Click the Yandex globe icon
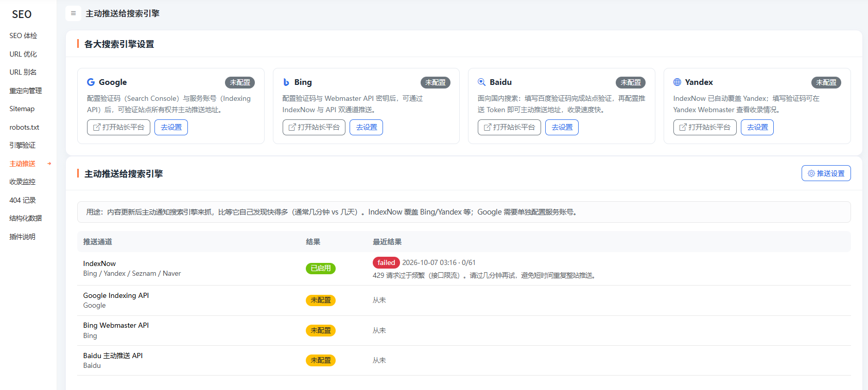This screenshot has width=868, height=390. point(678,82)
